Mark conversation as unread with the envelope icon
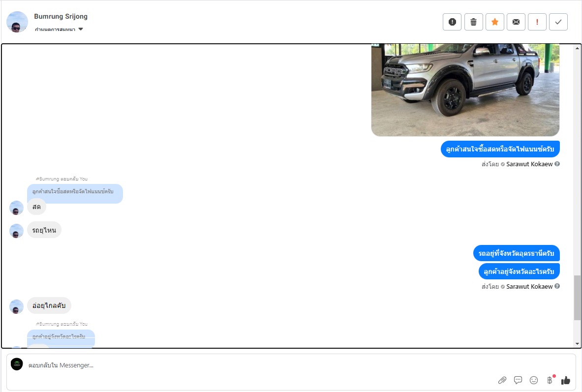The width and height of the screenshot is (582, 392). coord(516,22)
